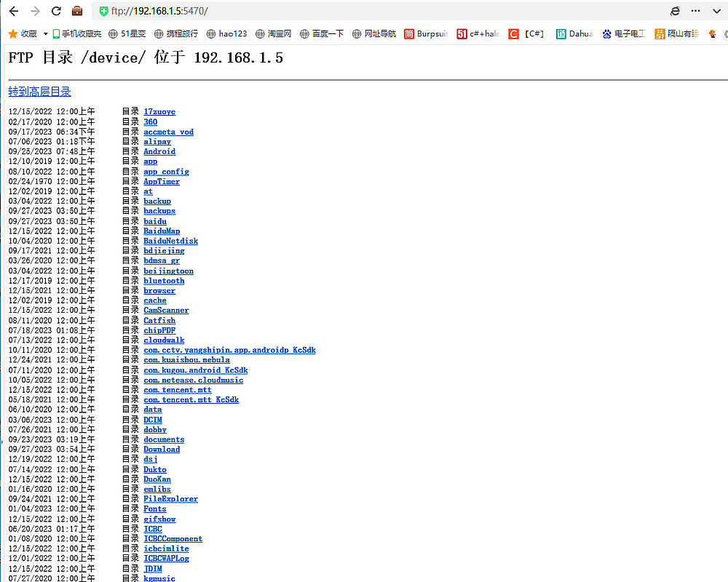This screenshot has height=582, width=728.
Task: Reload the FTP page
Action: (x=56, y=11)
